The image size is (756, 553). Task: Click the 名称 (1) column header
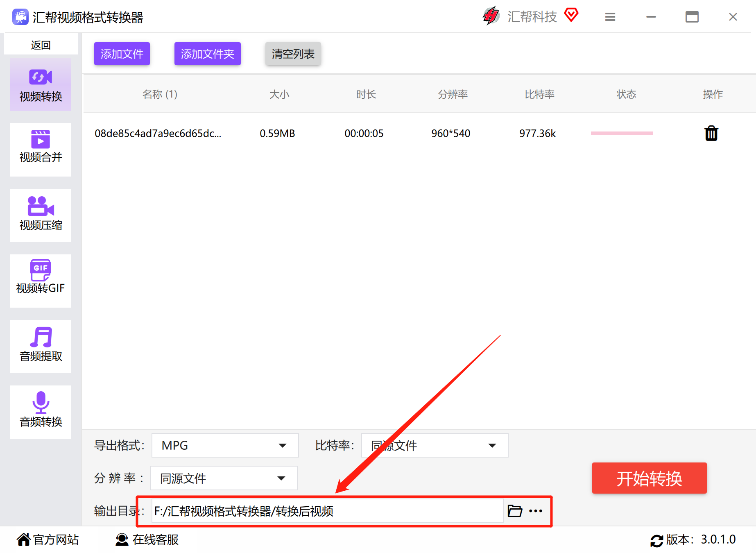coord(160,94)
